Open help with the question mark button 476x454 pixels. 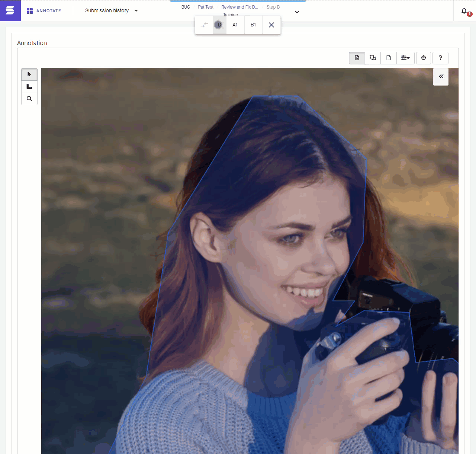440,58
